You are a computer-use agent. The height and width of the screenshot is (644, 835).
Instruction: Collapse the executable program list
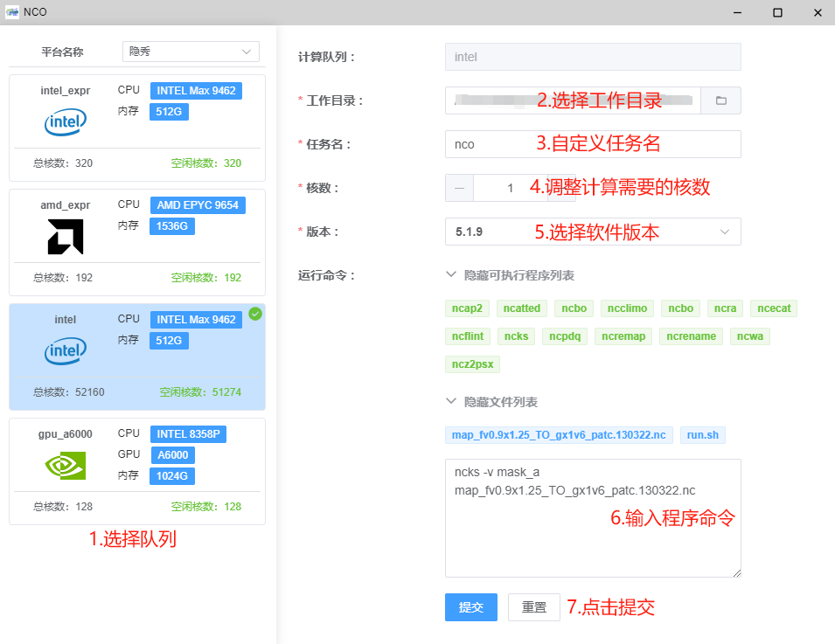tap(511, 275)
